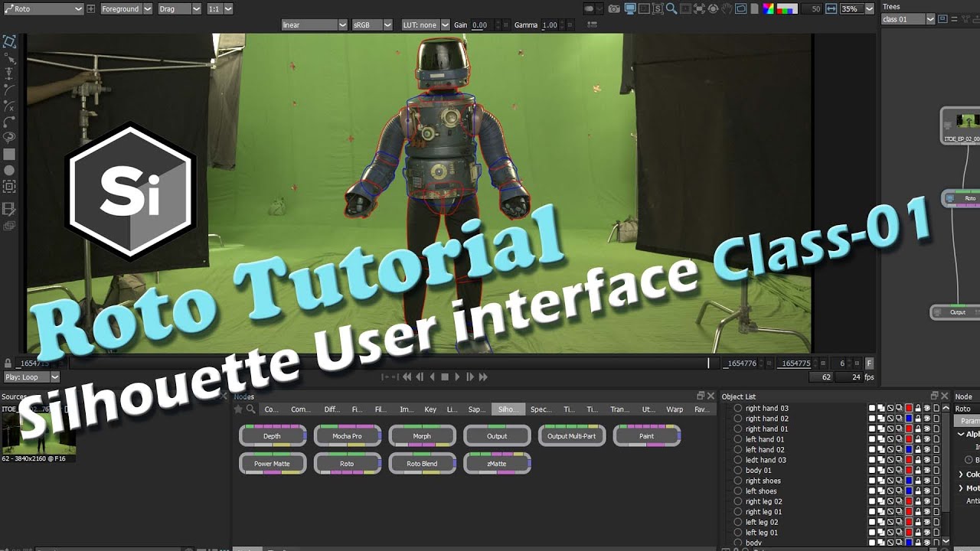This screenshot has height=551, width=980.
Task: Select radio circle beside right leg 01
Action: click(x=738, y=512)
